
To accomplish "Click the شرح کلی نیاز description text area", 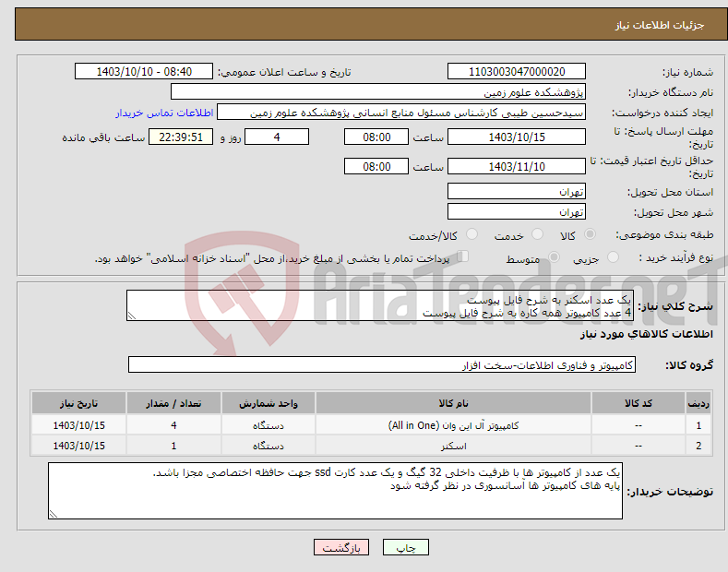I will click(380, 305).
